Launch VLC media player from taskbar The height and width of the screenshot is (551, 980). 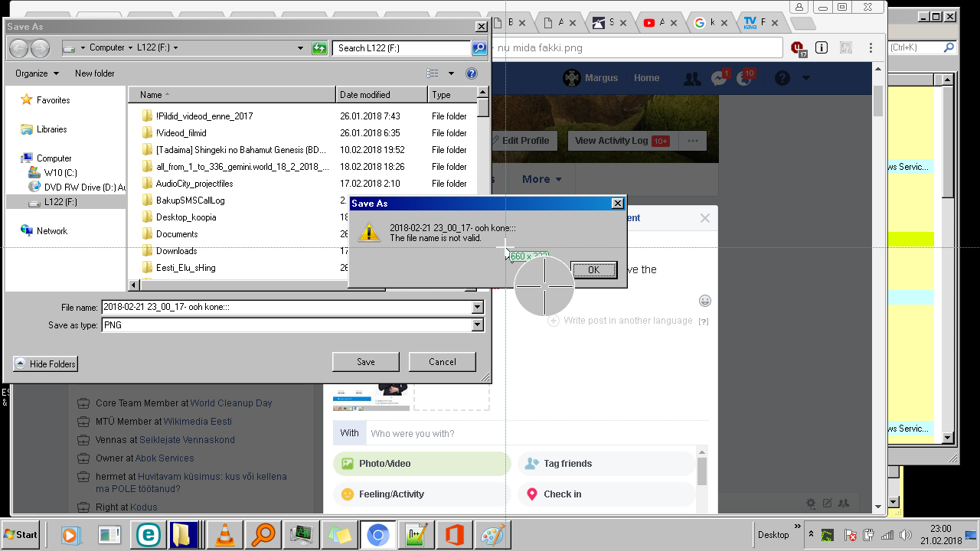point(225,535)
